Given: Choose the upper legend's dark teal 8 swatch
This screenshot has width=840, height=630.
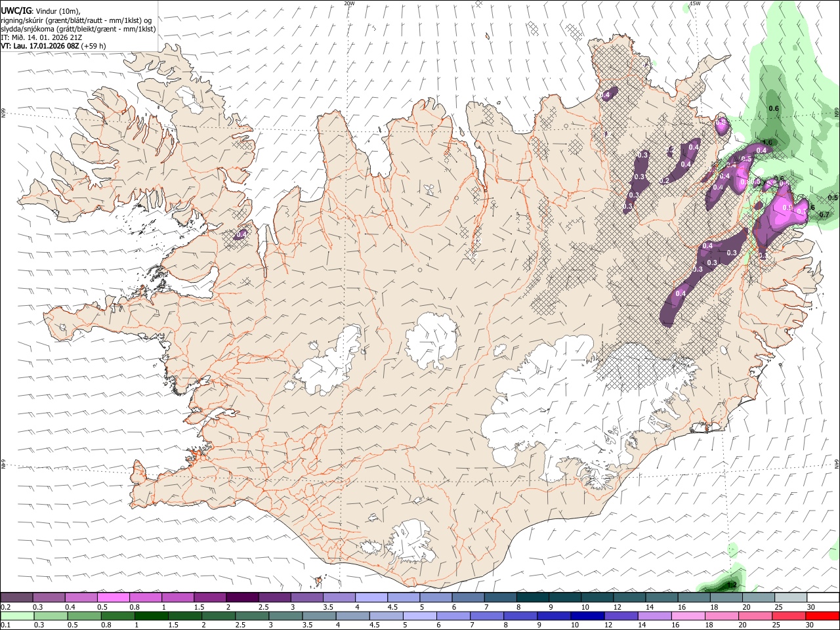Looking at the screenshot, I should pyautogui.click(x=533, y=597).
